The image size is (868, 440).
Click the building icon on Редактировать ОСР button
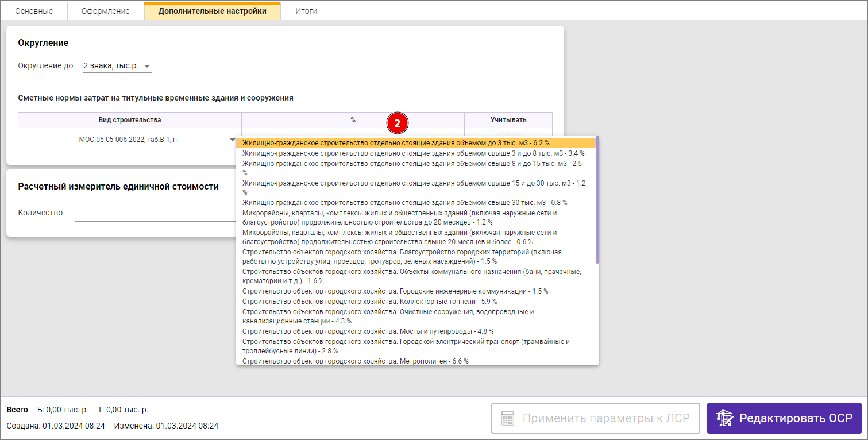[x=725, y=418]
